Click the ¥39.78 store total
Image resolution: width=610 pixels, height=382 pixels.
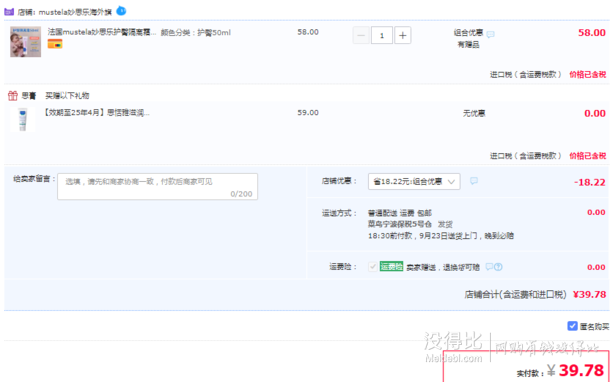coord(589,294)
